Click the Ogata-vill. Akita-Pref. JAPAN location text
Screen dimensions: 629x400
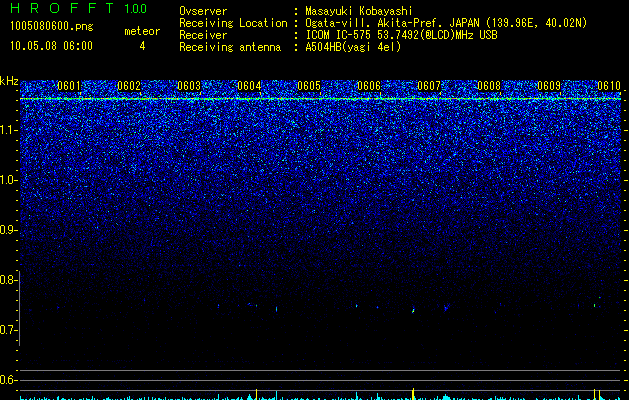(446, 24)
